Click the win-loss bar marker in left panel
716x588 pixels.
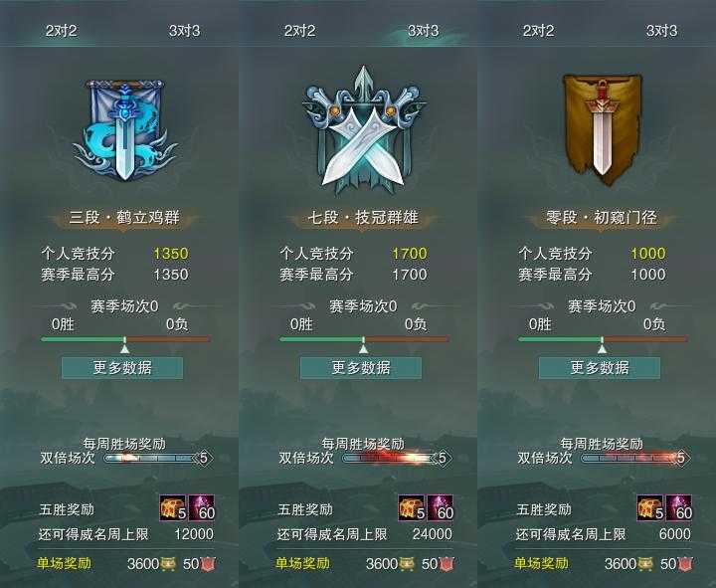(x=124, y=345)
